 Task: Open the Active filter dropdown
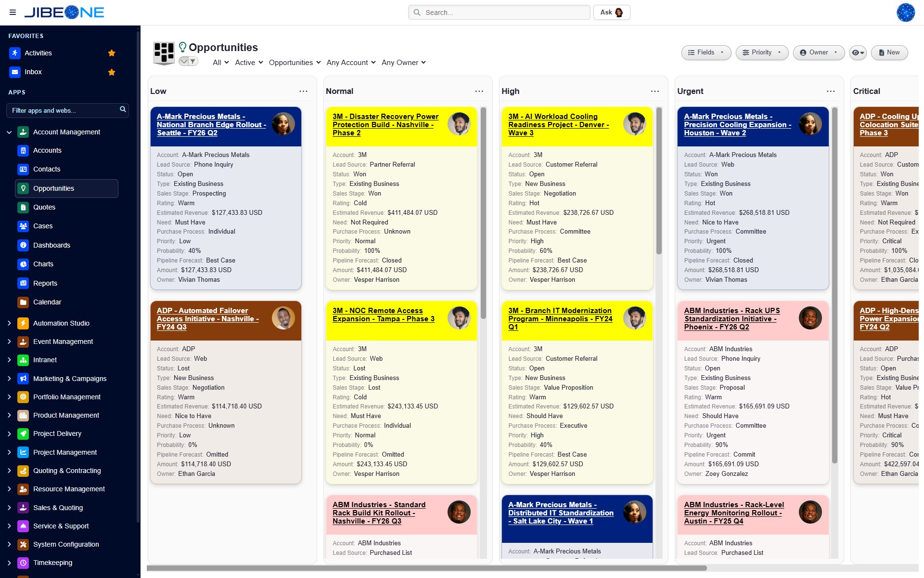click(249, 63)
